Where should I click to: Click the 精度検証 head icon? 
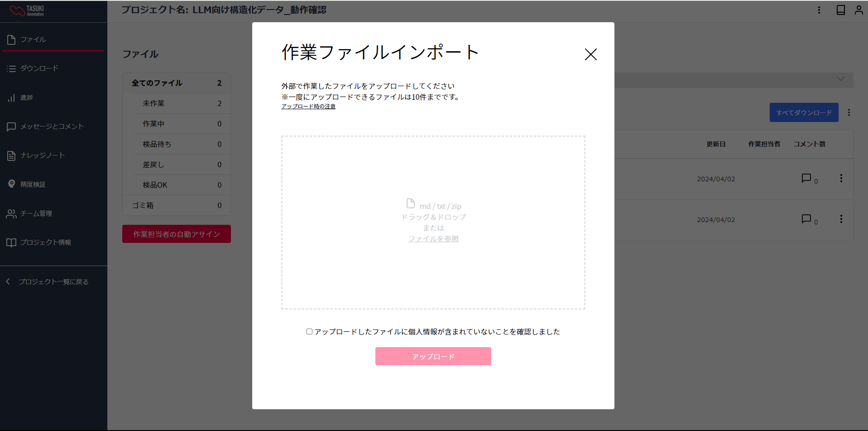pos(11,184)
